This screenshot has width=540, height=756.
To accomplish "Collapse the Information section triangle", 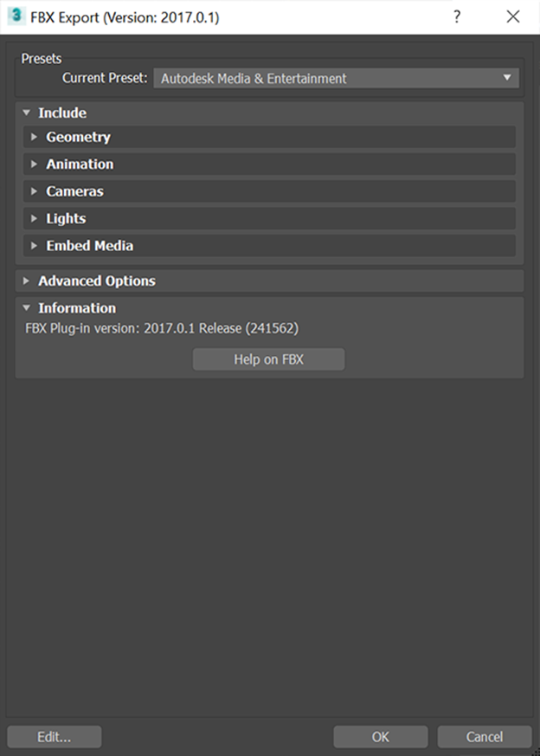I will point(27,307).
